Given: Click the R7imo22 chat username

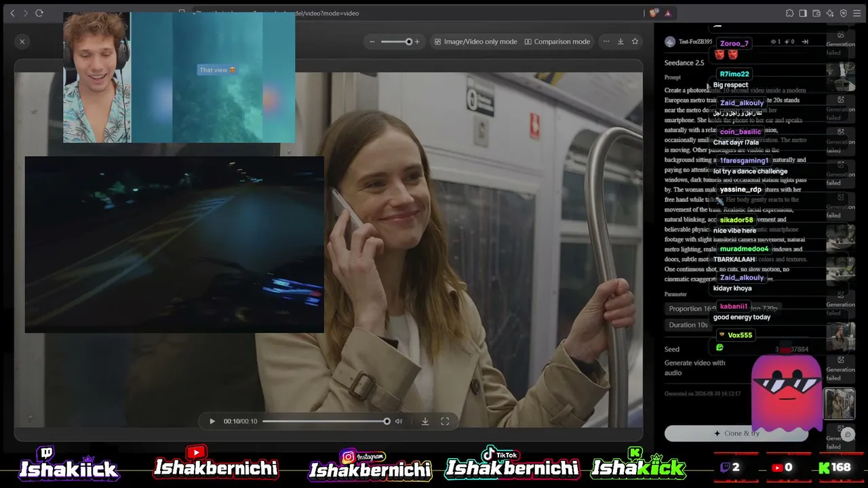Looking at the screenshot, I should pos(734,74).
